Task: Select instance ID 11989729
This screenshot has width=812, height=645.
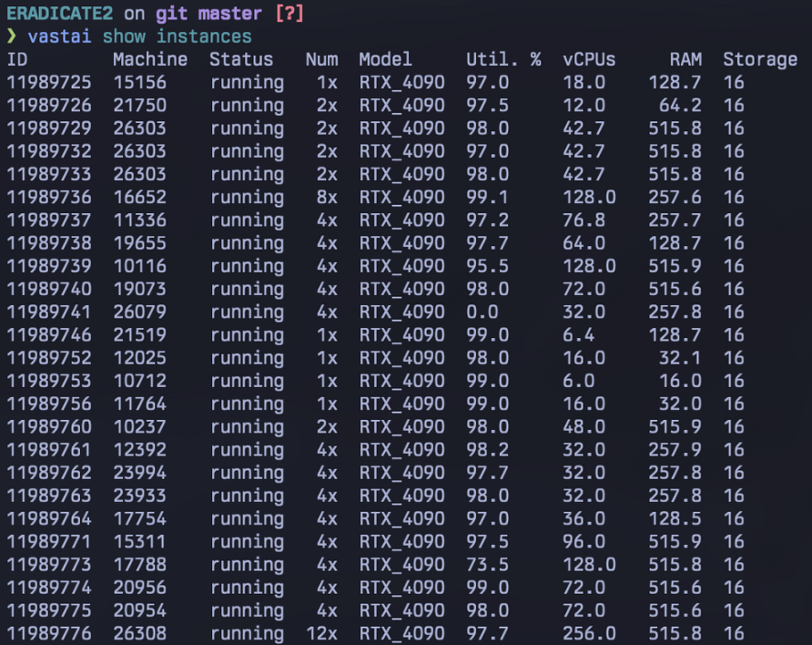Action: pyautogui.click(x=49, y=128)
